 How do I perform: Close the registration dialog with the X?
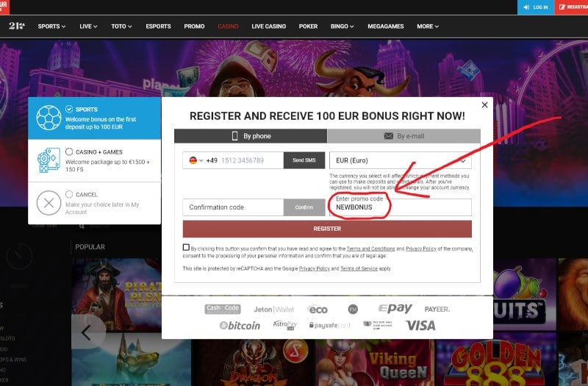[484, 105]
